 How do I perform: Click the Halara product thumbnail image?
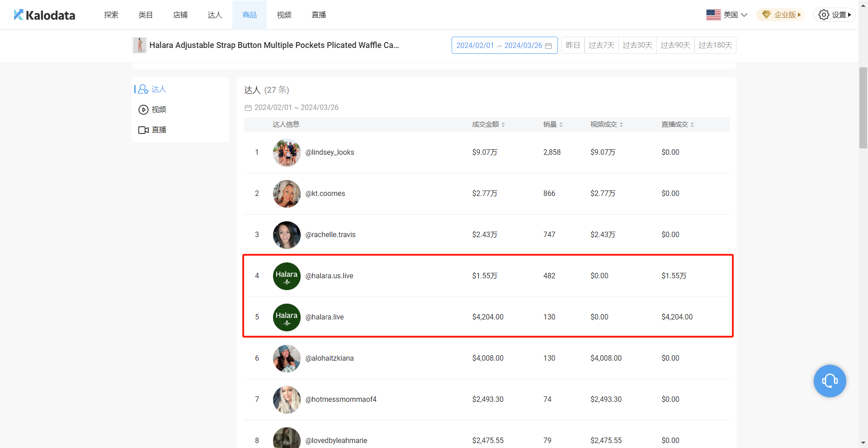(140, 45)
